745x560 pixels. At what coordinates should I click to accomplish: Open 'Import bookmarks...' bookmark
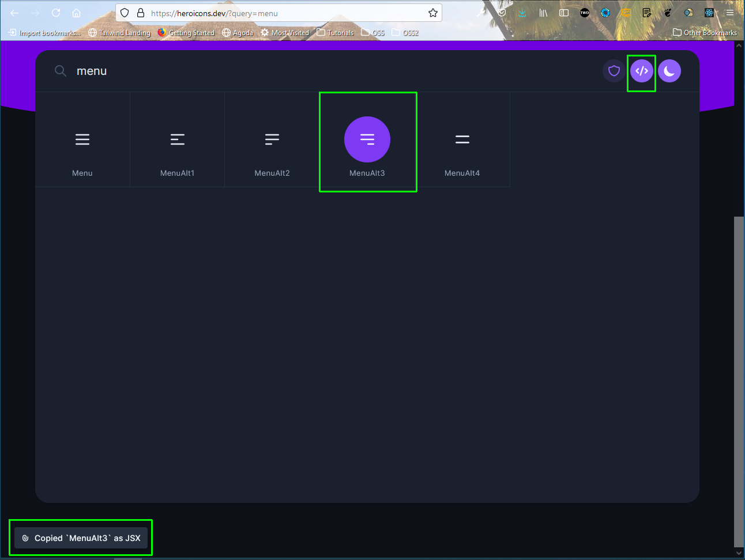pos(45,33)
